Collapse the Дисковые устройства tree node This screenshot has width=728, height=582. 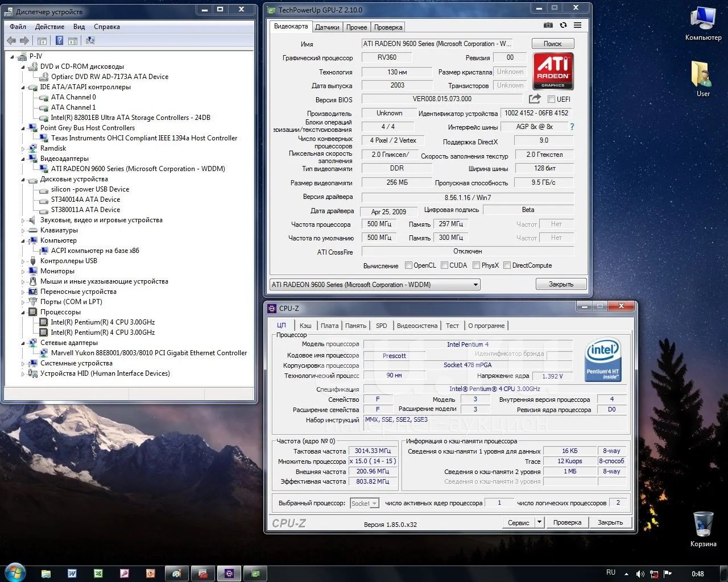click(x=23, y=179)
